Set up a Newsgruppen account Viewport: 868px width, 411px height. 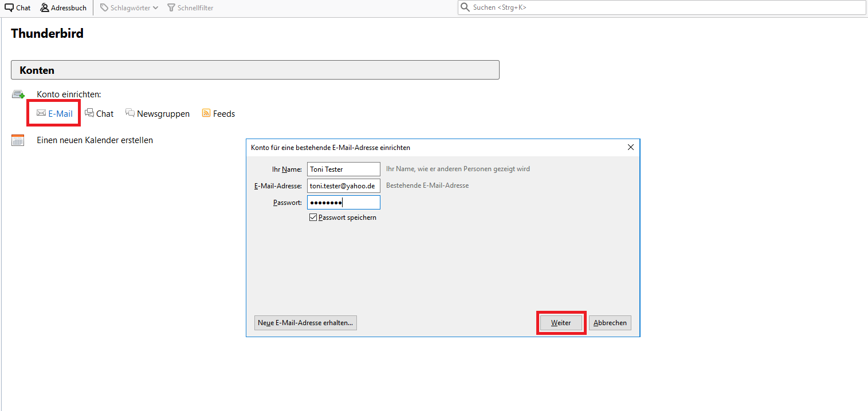point(163,113)
